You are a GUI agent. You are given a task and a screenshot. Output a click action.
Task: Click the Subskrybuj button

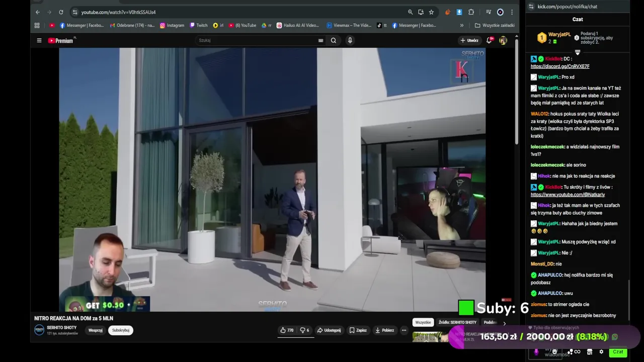[x=121, y=330]
